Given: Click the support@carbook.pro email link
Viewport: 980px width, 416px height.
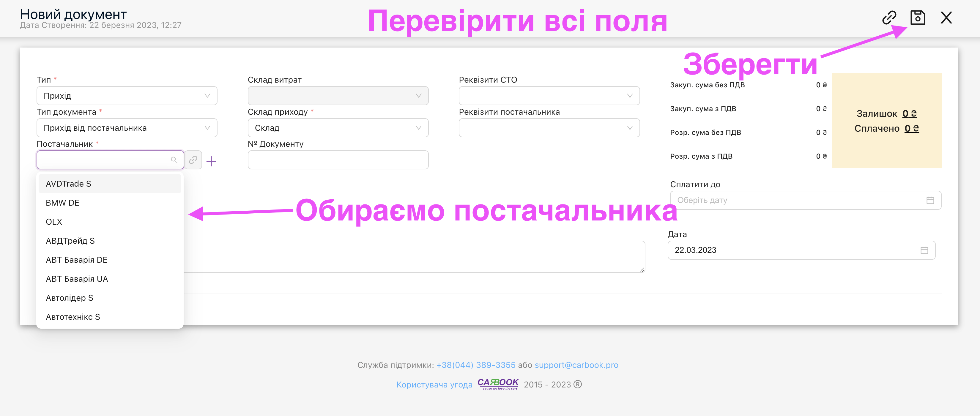Looking at the screenshot, I should [576, 365].
